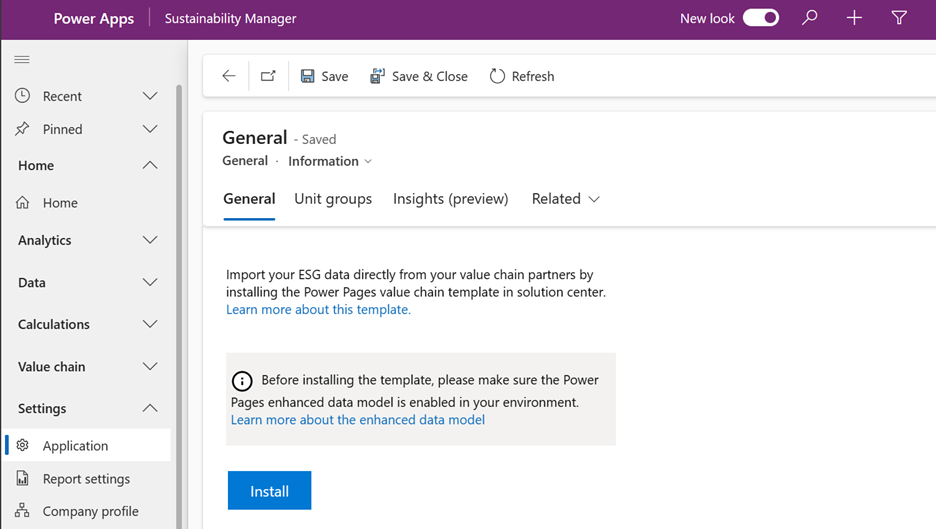This screenshot has height=529, width=936.
Task: Click Save & Close
Action: (x=419, y=76)
